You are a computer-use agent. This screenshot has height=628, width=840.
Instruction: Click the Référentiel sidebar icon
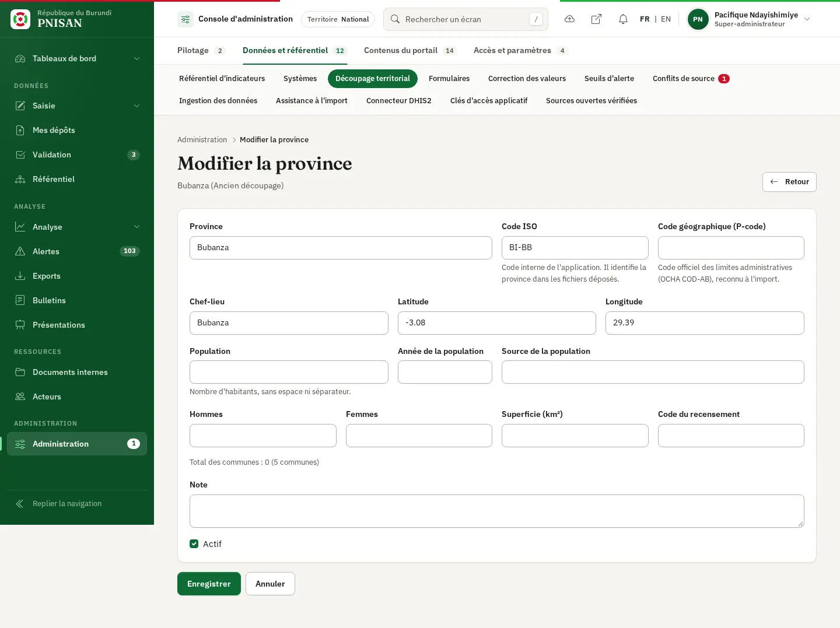[20, 179]
